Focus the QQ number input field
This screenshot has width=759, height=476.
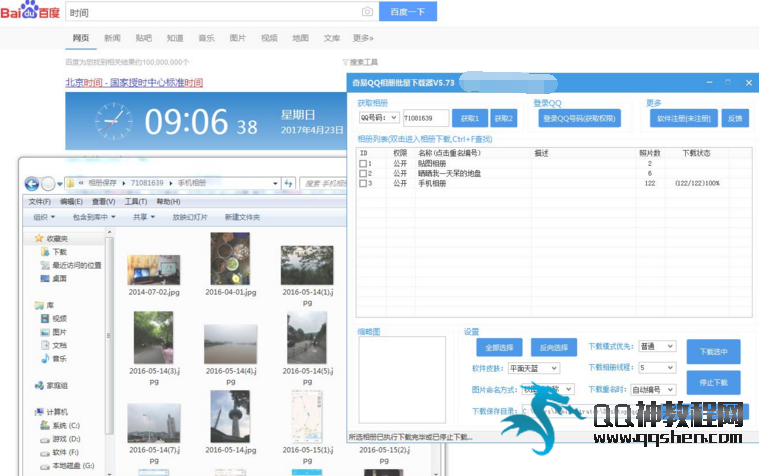tap(426, 118)
